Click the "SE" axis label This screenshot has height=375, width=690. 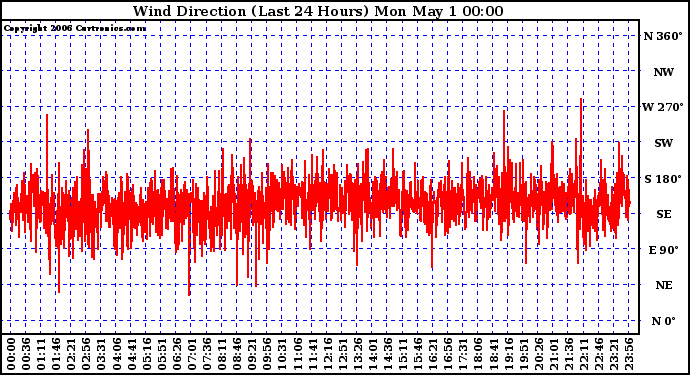664,214
